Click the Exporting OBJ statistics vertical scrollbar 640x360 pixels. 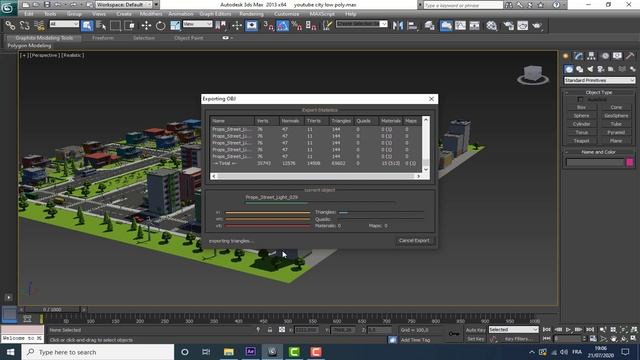(x=426, y=144)
